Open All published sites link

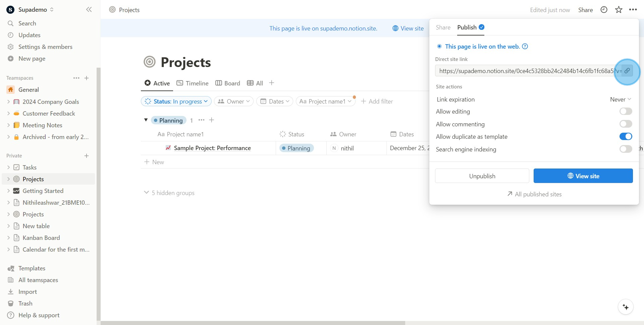(x=534, y=194)
